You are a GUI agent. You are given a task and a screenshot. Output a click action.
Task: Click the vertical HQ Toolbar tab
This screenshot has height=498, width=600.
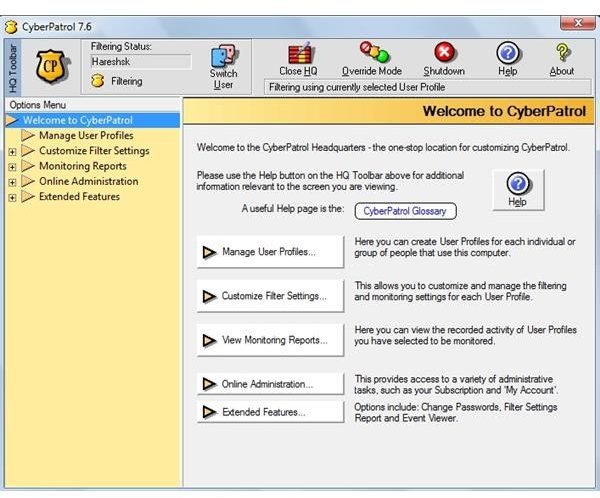pos(13,67)
